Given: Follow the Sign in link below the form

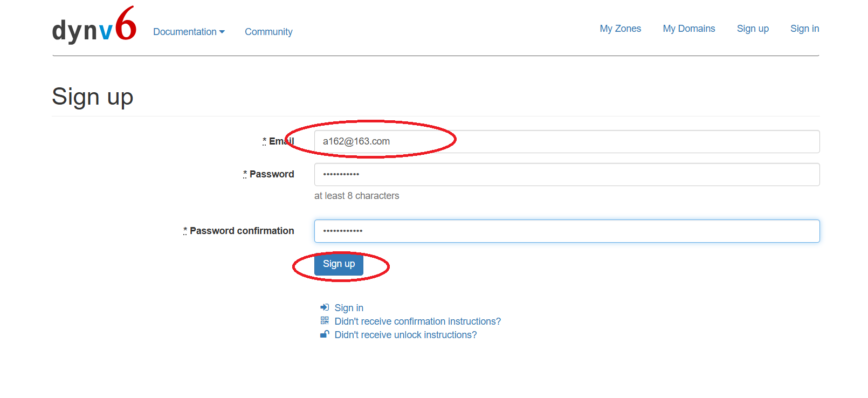Looking at the screenshot, I should coord(349,308).
